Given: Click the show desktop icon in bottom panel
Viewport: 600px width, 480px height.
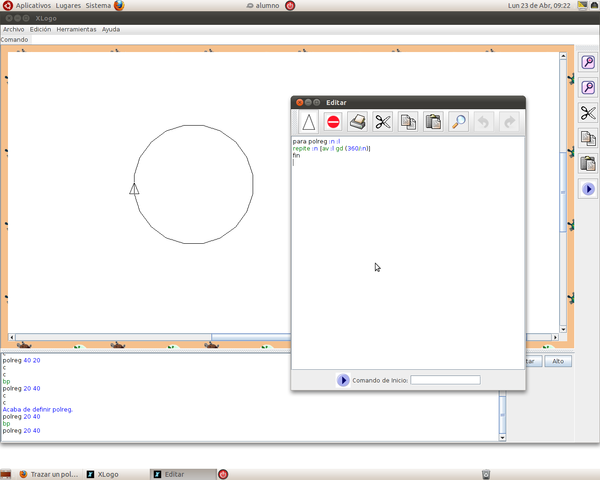Looking at the screenshot, I should coord(6,475).
